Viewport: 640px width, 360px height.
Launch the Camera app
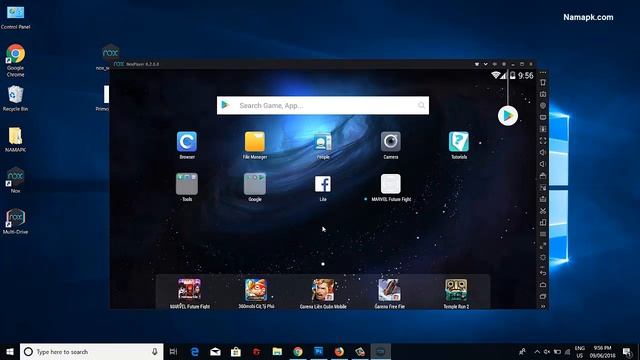pos(391,142)
